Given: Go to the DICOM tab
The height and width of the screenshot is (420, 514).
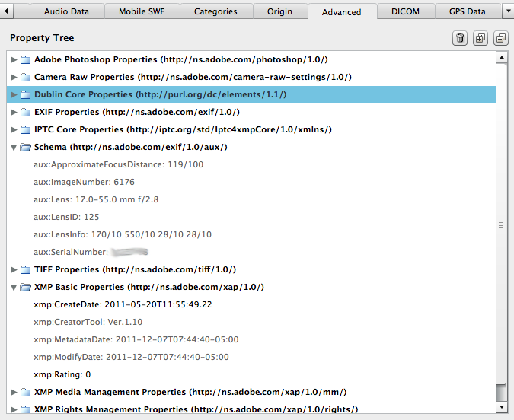Looking at the screenshot, I should (x=405, y=11).
